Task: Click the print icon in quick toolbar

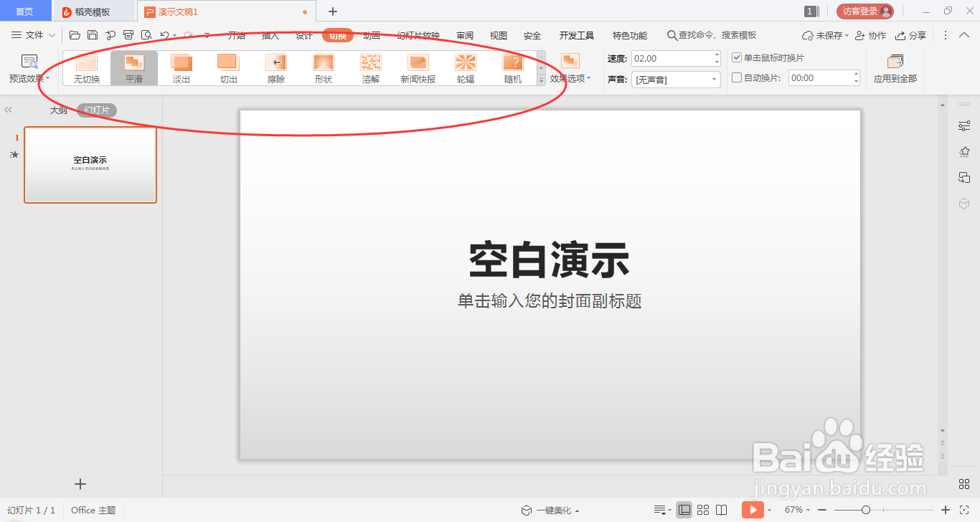Action: click(128, 35)
